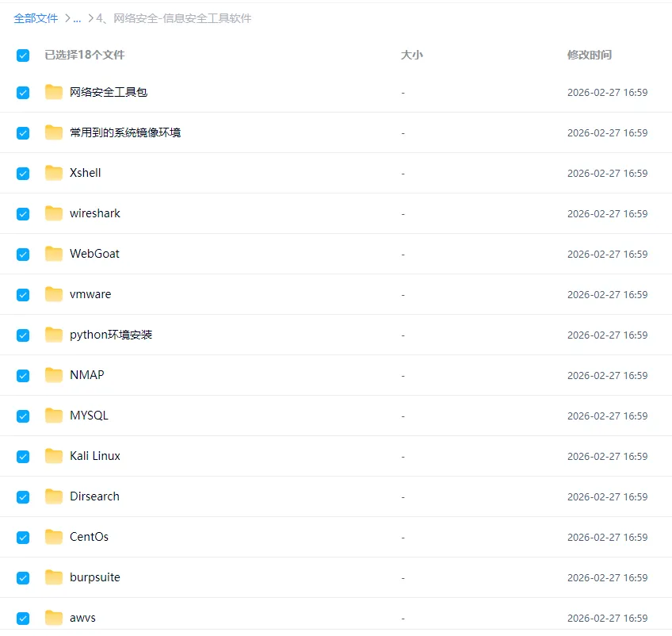Open the vmware folder name
Viewport: 672px width, 636px height.
[x=90, y=294]
